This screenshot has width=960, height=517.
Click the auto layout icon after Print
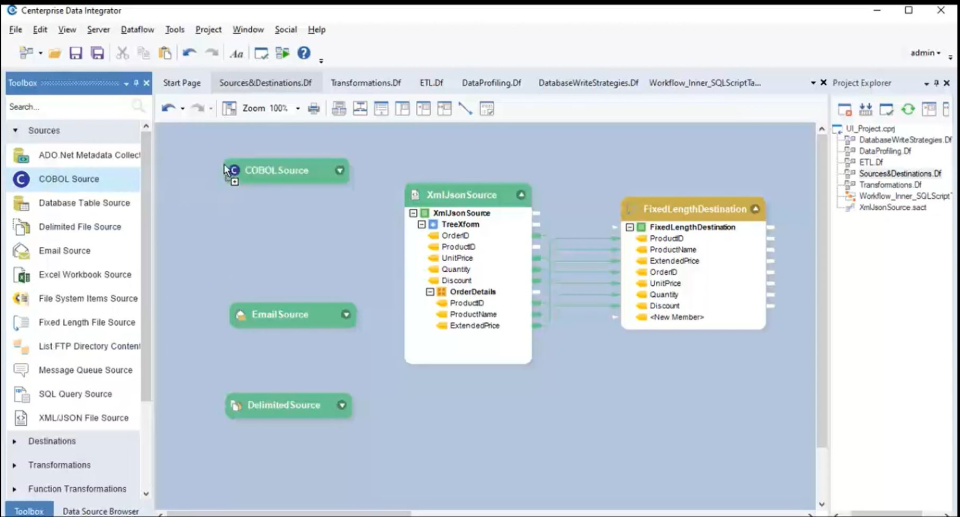pyautogui.click(x=339, y=109)
